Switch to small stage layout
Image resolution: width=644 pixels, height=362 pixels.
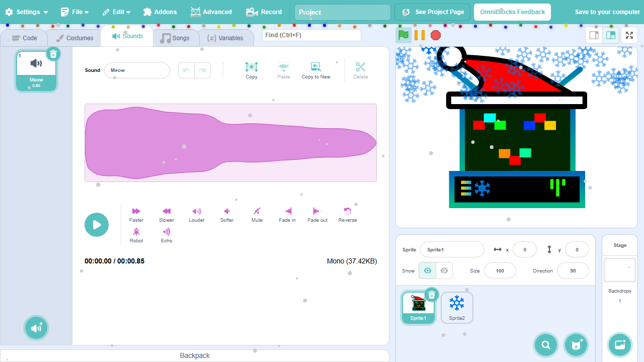pyautogui.click(x=594, y=35)
